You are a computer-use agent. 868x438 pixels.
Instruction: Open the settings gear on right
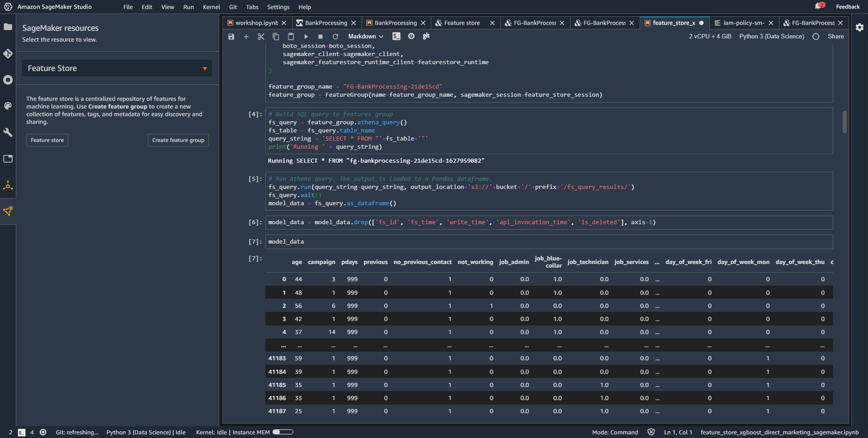coord(859,27)
